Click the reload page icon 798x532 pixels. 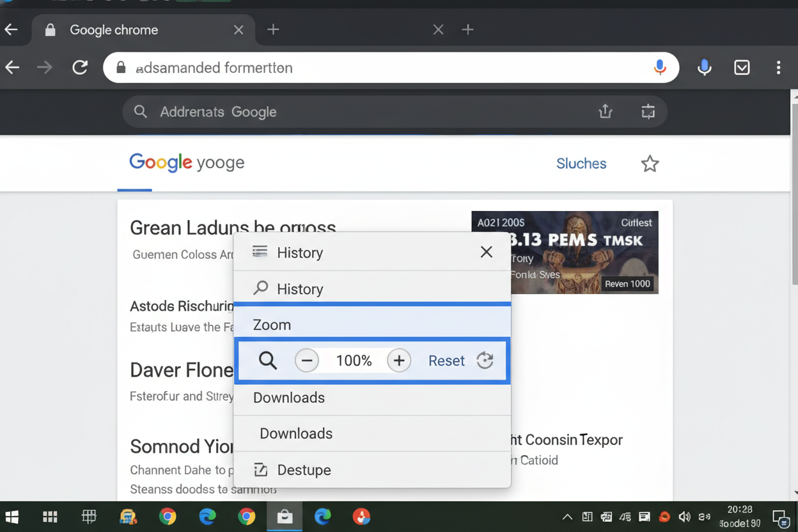click(x=80, y=67)
